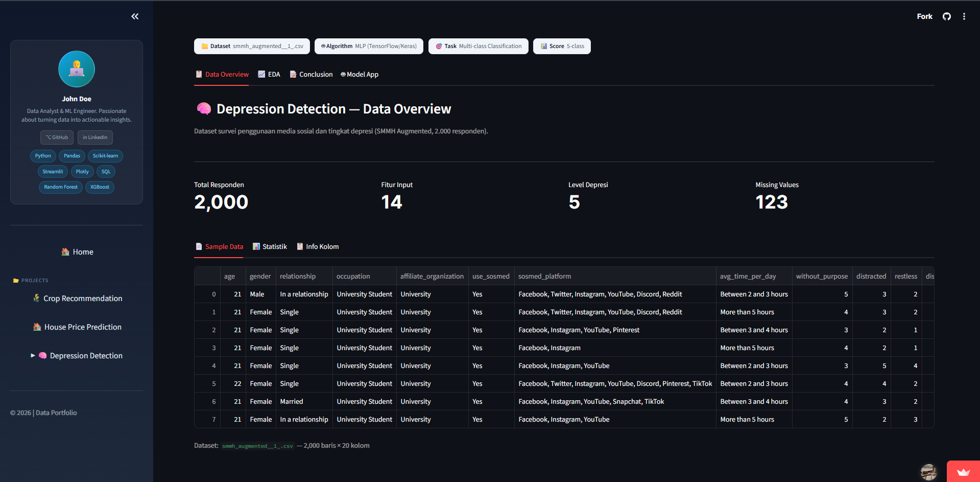This screenshot has width=980, height=482.
Task: Click the LinkedIn profile button
Action: coord(95,137)
